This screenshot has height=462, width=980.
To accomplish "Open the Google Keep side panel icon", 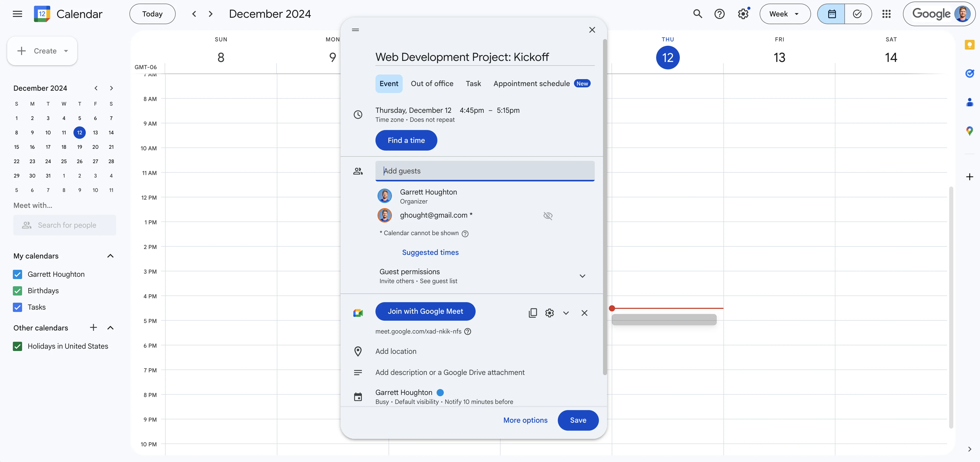I will pyautogui.click(x=969, y=45).
